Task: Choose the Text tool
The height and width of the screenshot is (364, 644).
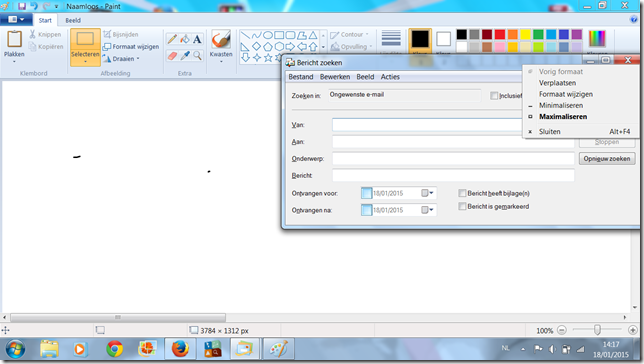Action: pos(197,39)
